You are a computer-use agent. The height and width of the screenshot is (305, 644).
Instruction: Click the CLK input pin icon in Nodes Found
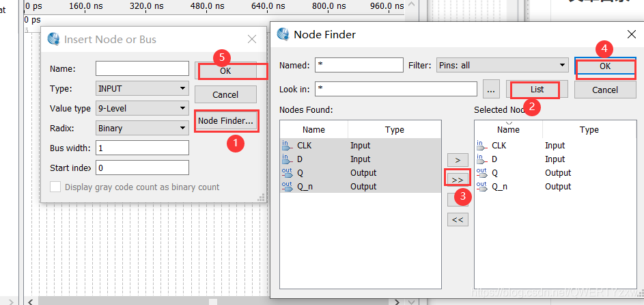coord(287,145)
